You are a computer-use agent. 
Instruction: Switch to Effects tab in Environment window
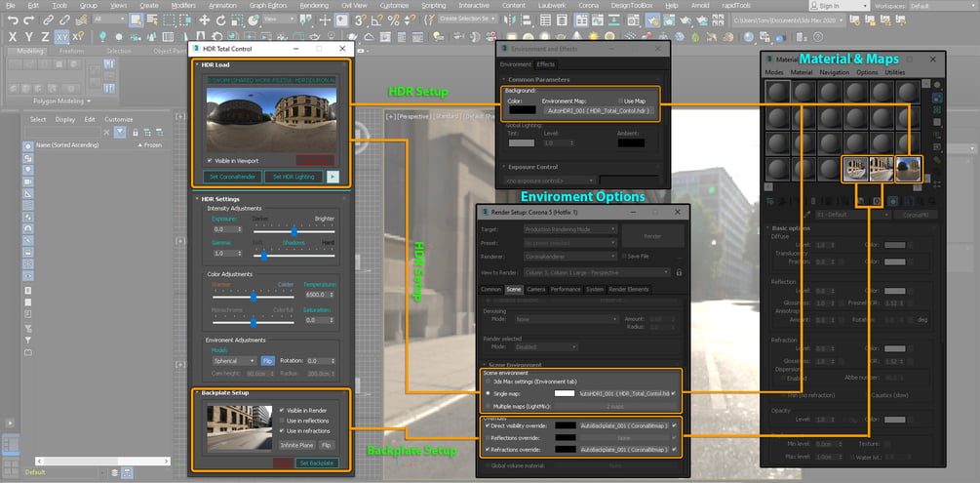(546, 64)
